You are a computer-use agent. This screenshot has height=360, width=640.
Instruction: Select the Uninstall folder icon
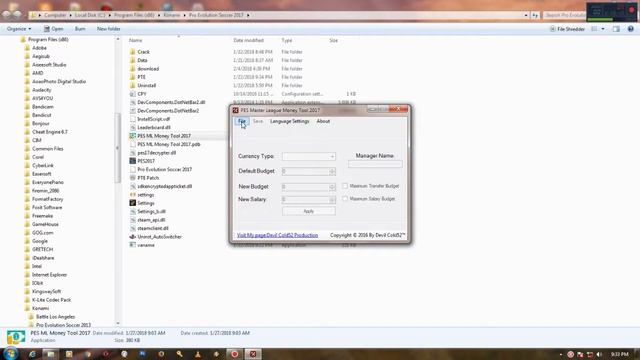pos(133,85)
